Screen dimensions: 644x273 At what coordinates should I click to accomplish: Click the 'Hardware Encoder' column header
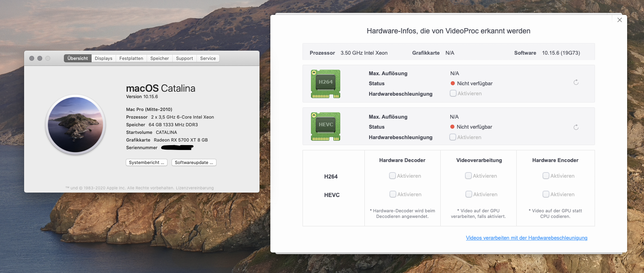pos(555,160)
